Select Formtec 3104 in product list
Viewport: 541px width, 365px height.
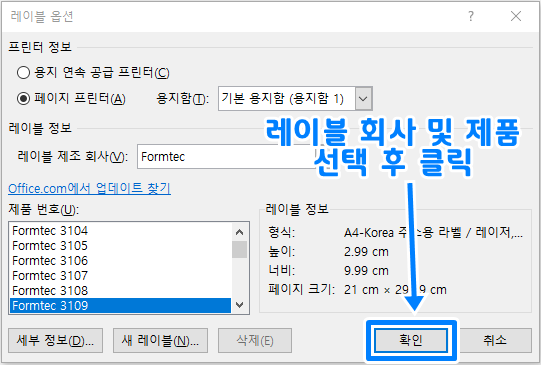pyautogui.click(x=120, y=230)
